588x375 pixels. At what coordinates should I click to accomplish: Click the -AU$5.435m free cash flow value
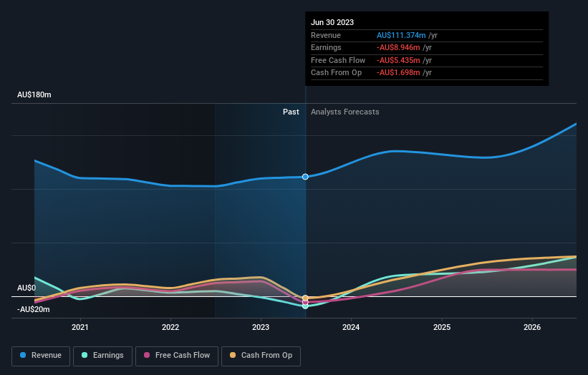[x=398, y=60]
